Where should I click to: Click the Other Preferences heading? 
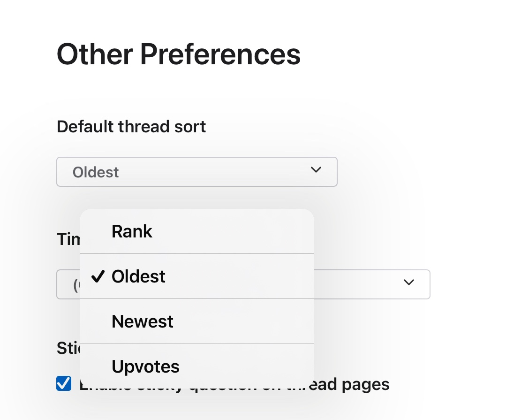coord(179,54)
